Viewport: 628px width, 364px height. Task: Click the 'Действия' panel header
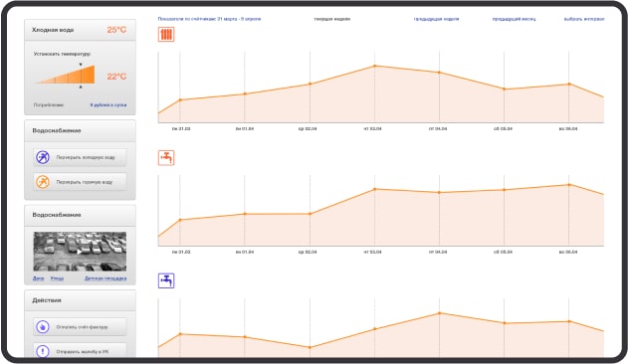click(x=80, y=300)
